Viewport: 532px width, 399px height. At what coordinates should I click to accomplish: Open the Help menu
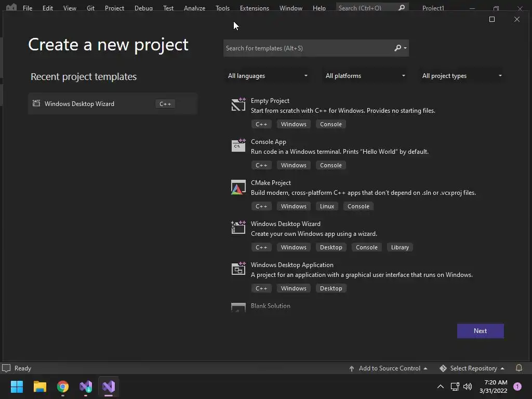tap(319, 8)
